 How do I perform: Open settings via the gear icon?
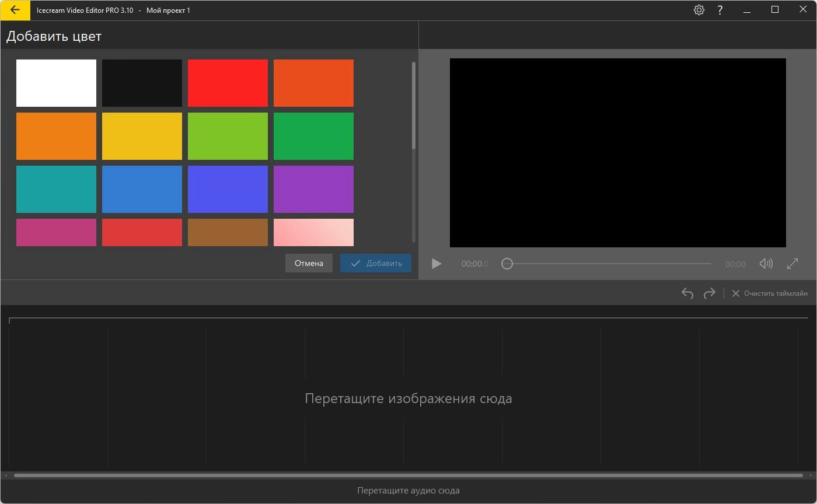tap(699, 10)
